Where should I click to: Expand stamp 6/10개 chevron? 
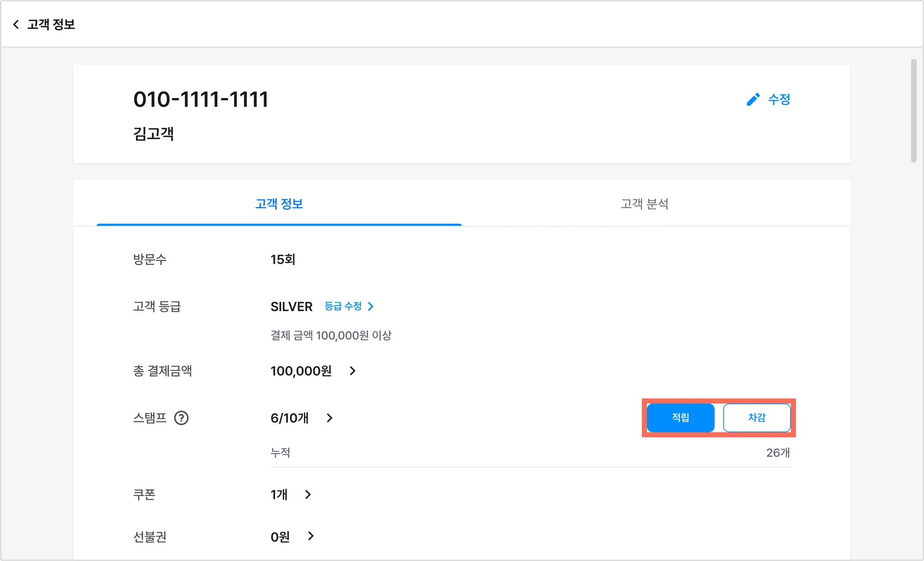point(329,418)
